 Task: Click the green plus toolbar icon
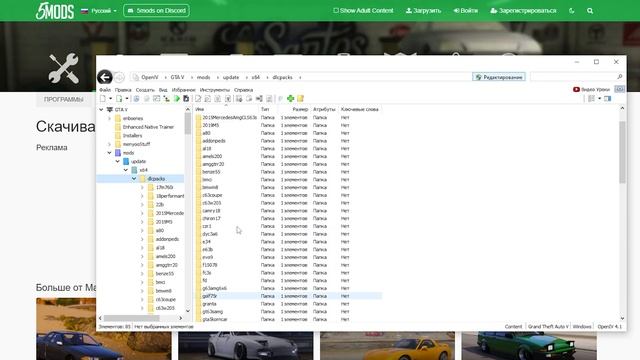click(x=290, y=98)
